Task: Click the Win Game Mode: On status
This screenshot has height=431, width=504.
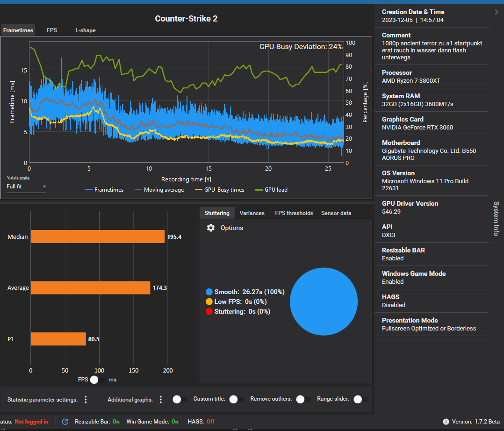Action: [152, 422]
